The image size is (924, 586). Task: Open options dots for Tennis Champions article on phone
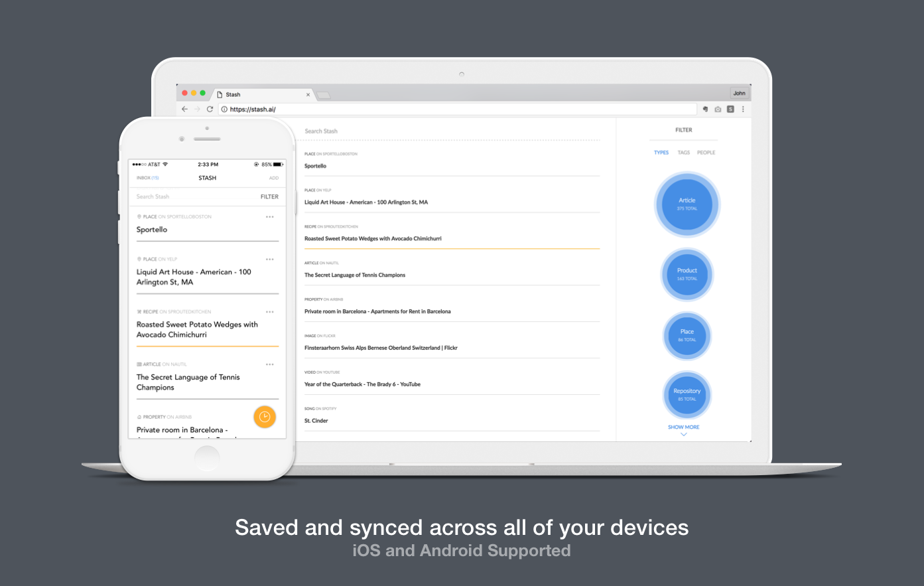(x=269, y=364)
